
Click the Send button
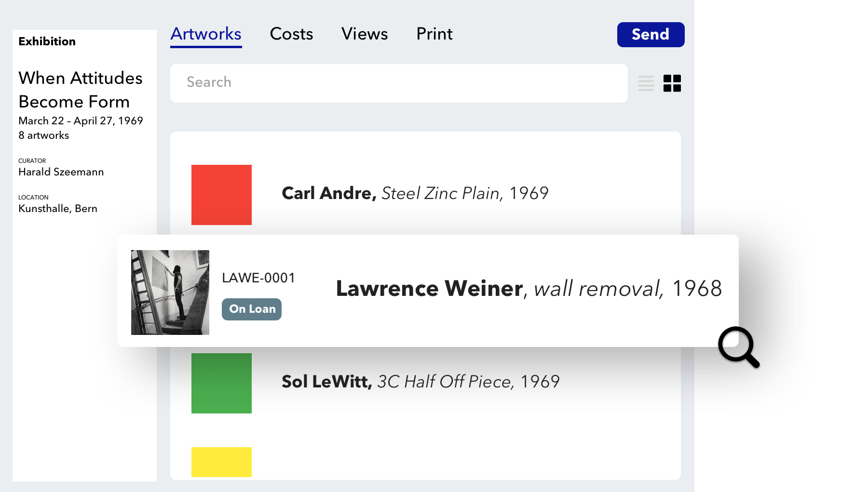click(x=651, y=35)
